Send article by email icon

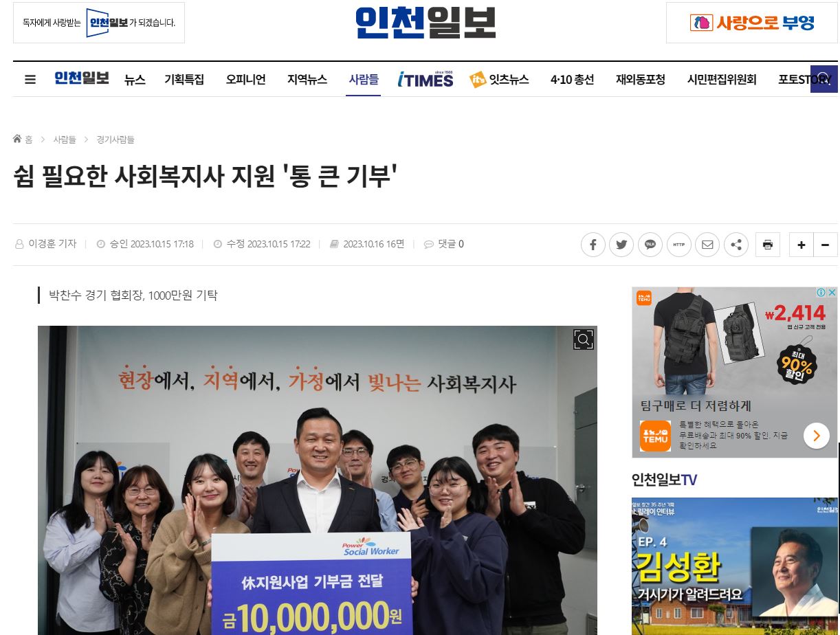[x=707, y=245]
